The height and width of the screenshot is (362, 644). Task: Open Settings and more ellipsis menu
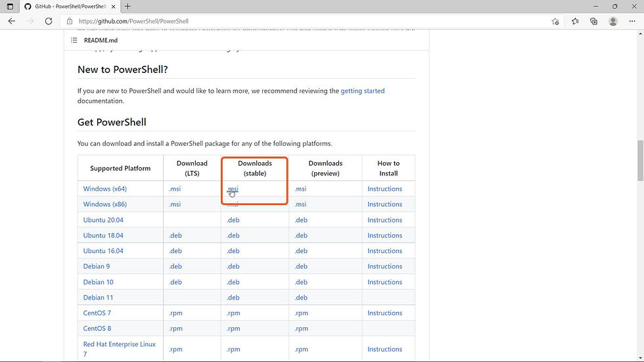click(x=632, y=21)
